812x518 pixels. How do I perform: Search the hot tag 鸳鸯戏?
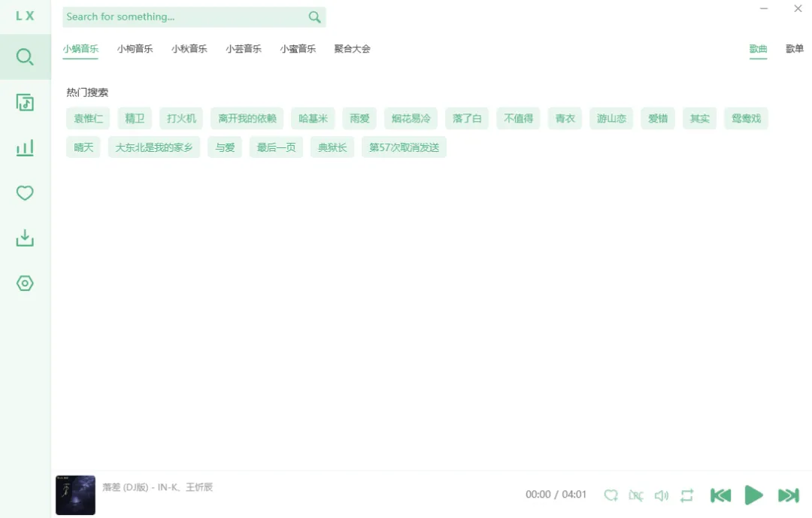747,119
